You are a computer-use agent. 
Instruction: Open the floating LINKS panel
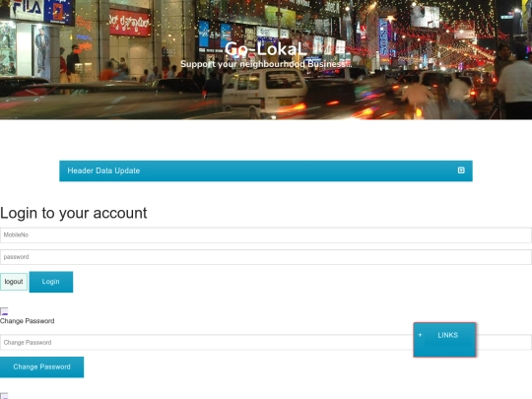(444, 340)
